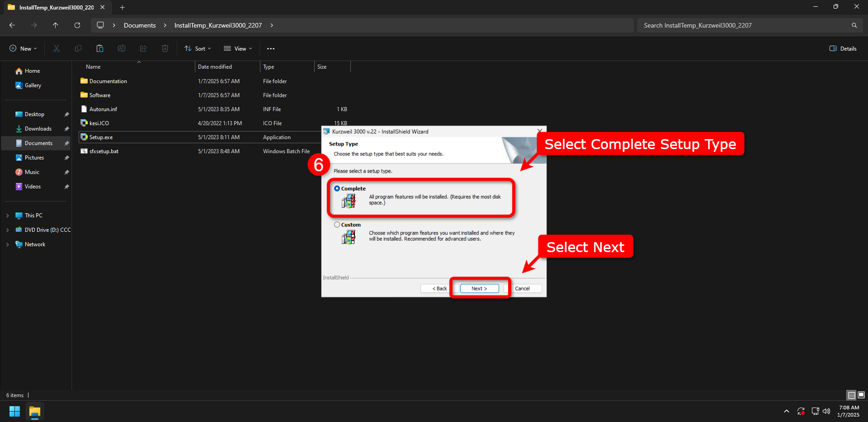868x422 pixels.
Task: Open the See more ellipsis menu
Action: click(x=271, y=48)
